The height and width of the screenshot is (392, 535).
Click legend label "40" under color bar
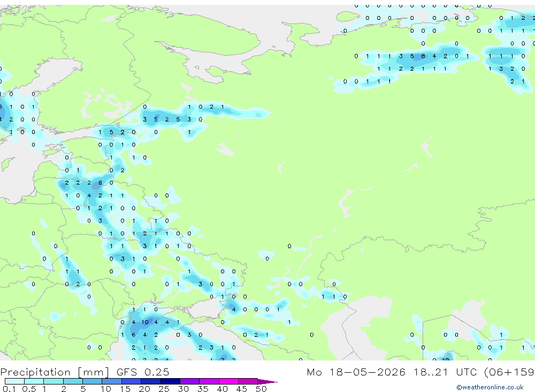point(222,389)
